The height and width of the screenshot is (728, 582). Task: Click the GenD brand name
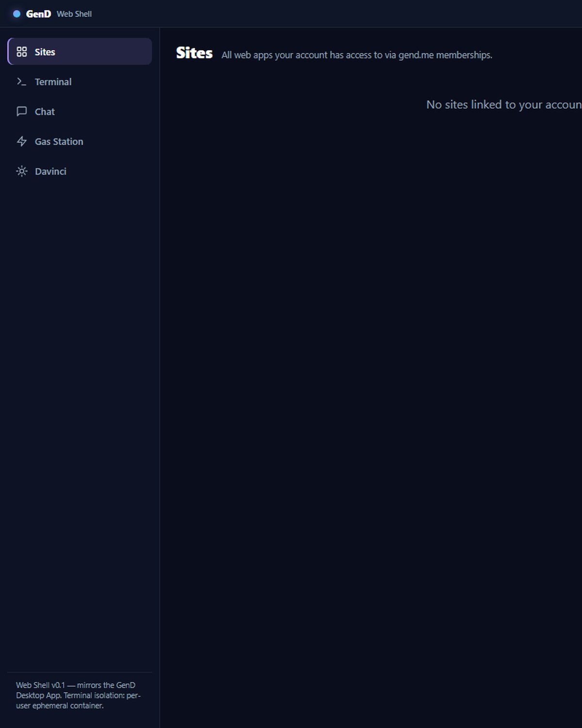pyautogui.click(x=38, y=14)
